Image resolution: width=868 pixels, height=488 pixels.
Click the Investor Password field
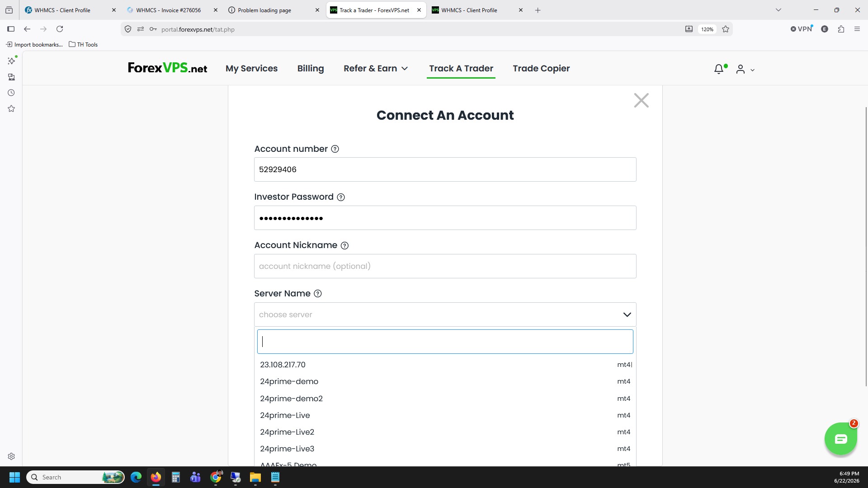[x=445, y=218]
